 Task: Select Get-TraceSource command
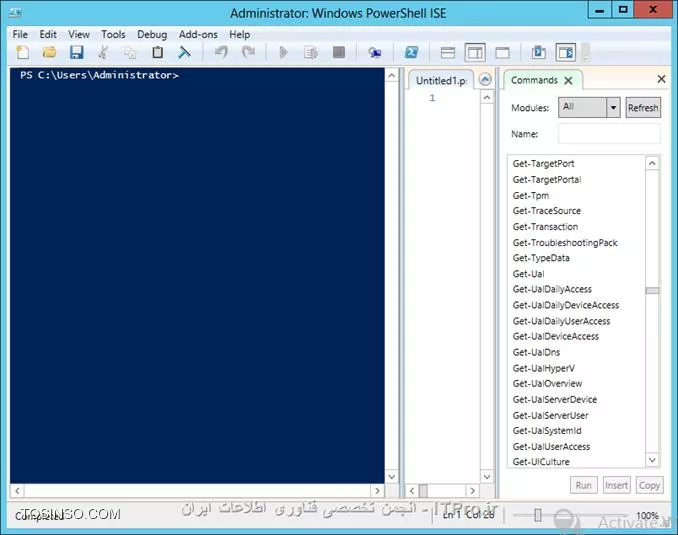point(547,211)
